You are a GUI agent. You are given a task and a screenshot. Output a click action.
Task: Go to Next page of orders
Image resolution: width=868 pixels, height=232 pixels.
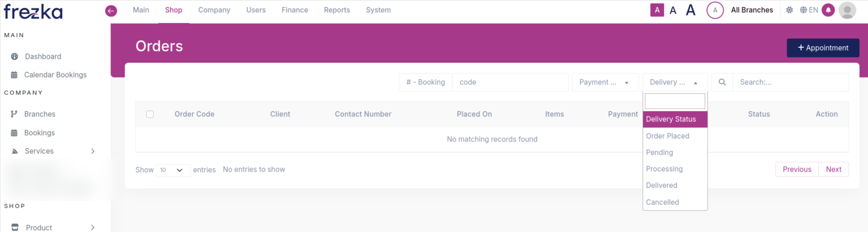pyautogui.click(x=833, y=169)
